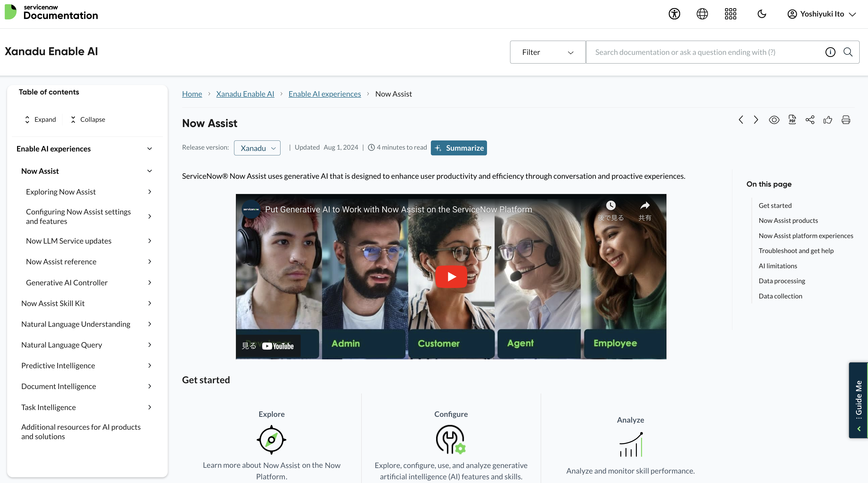The height and width of the screenshot is (483, 868).
Task: Click the Summarize button
Action: (459, 148)
